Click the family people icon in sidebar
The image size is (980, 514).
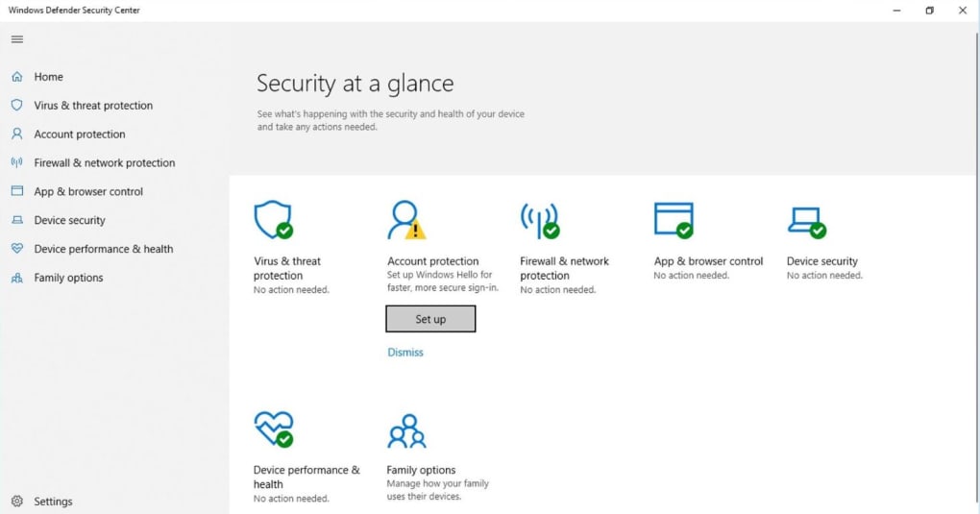point(17,278)
